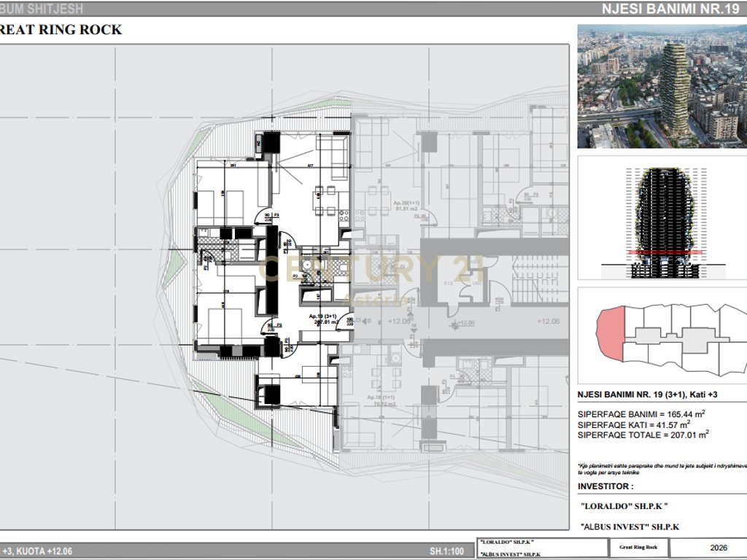Click the SH.1:100 scale label
The width and height of the screenshot is (747, 560).
click(x=446, y=551)
